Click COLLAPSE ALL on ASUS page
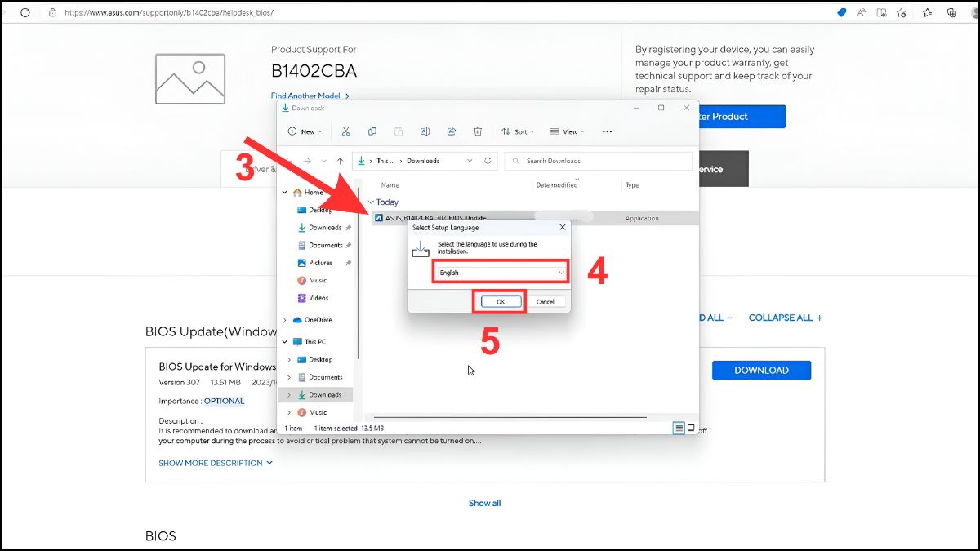Viewport: 980px width, 551px height. [785, 318]
